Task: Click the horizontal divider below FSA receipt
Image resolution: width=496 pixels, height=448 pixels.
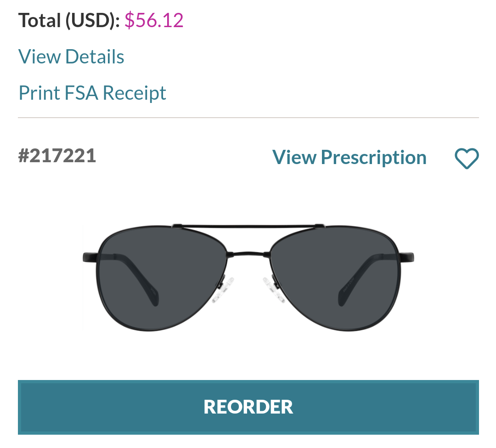Action: coord(248,118)
